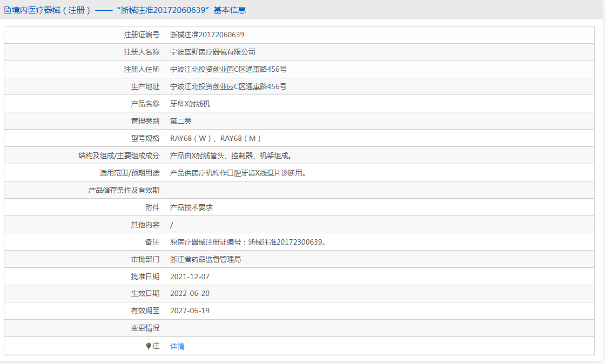Image resolution: width=606 pixels, height=364 pixels.
Task: Click the 生产地址 address value
Action: tap(228, 86)
